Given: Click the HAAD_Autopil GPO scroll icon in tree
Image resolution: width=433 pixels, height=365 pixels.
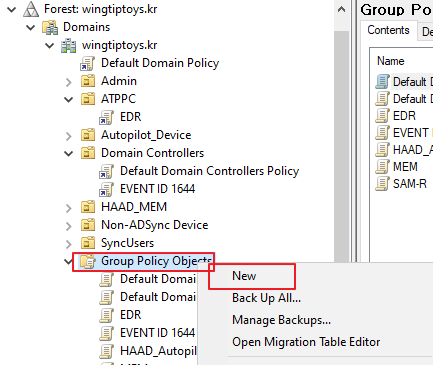Looking at the screenshot, I should pyautogui.click(x=106, y=351).
